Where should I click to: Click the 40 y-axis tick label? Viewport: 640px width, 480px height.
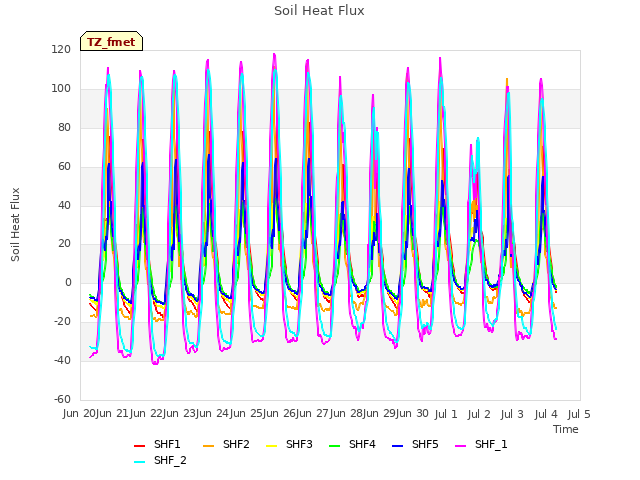pyautogui.click(x=64, y=205)
